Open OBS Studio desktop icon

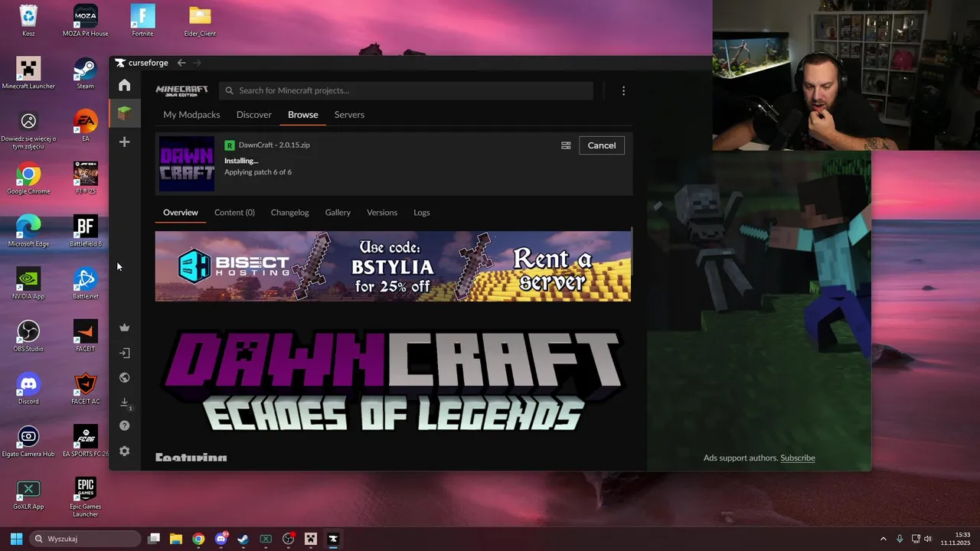[x=28, y=336]
